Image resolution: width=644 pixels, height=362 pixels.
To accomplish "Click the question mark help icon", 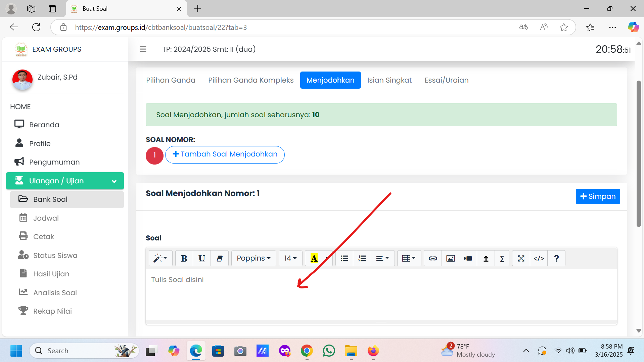I will [556, 258].
